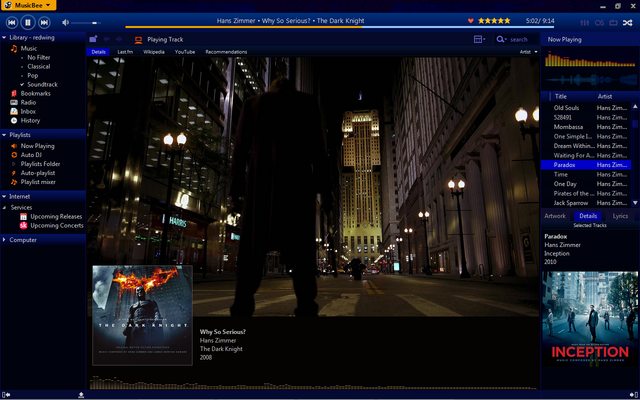Mute the volume speaker icon

[65, 22]
